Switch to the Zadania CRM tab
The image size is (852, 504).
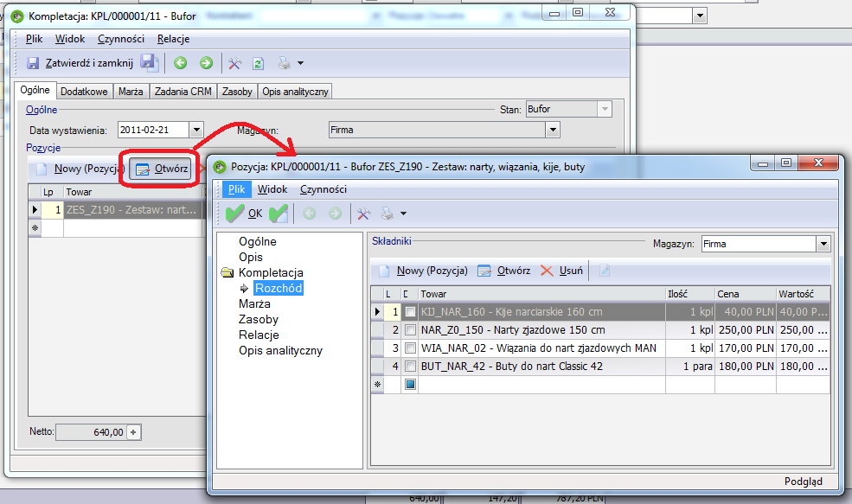pyautogui.click(x=183, y=92)
